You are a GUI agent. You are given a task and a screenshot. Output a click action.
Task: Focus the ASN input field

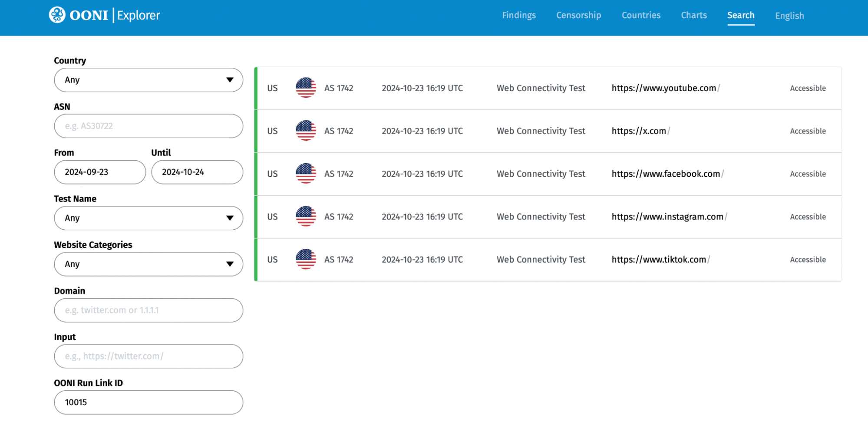[x=148, y=126]
